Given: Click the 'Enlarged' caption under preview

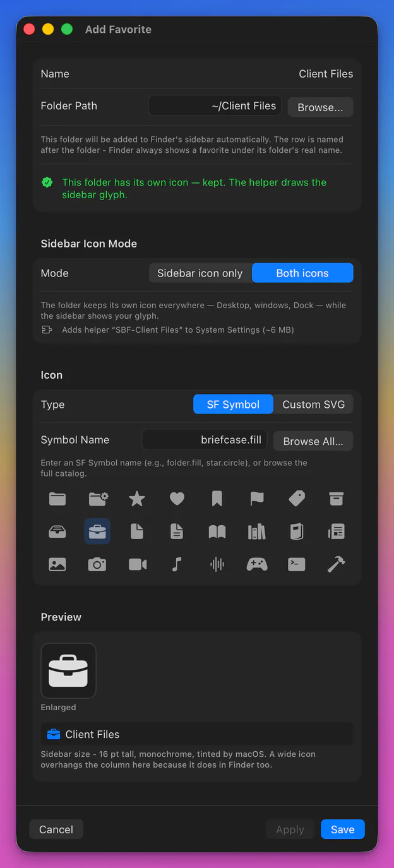Looking at the screenshot, I should tap(58, 707).
